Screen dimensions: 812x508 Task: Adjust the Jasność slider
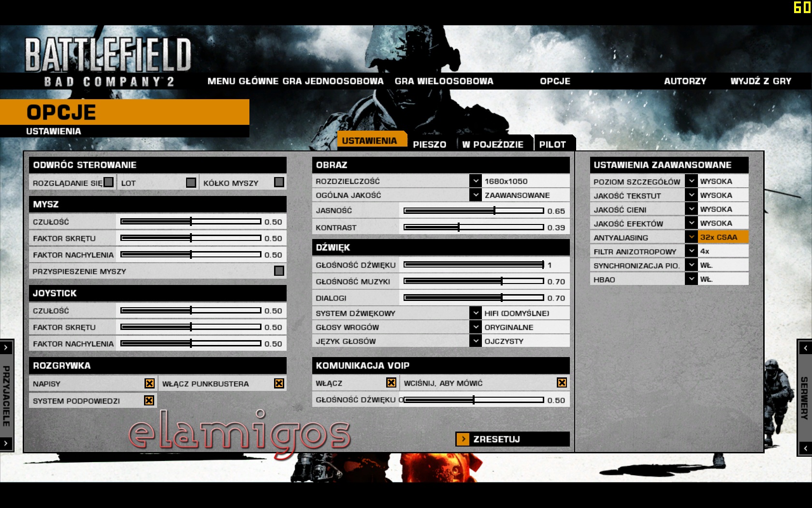[474, 210]
